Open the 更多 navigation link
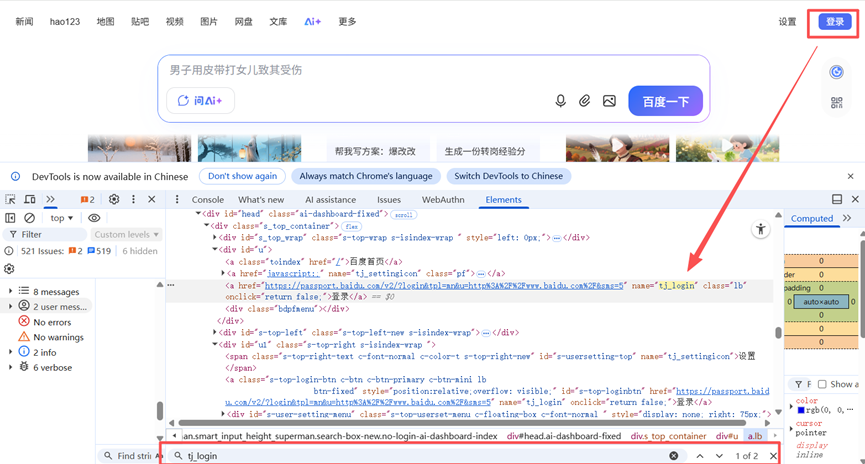 [x=348, y=22]
